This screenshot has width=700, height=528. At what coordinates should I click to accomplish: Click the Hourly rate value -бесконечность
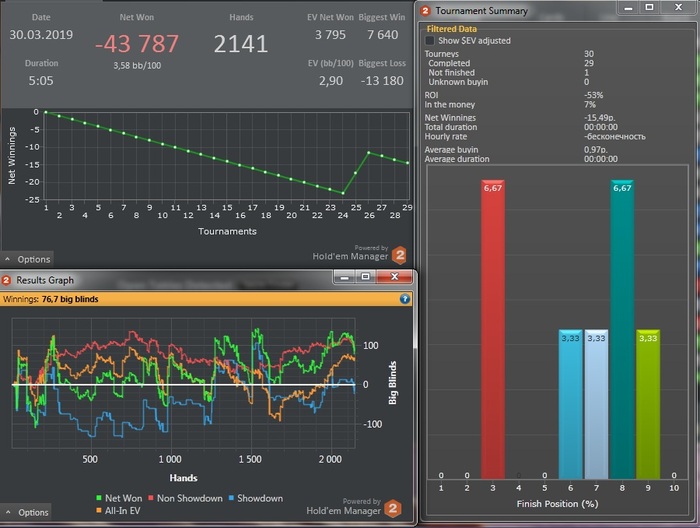tap(615, 137)
